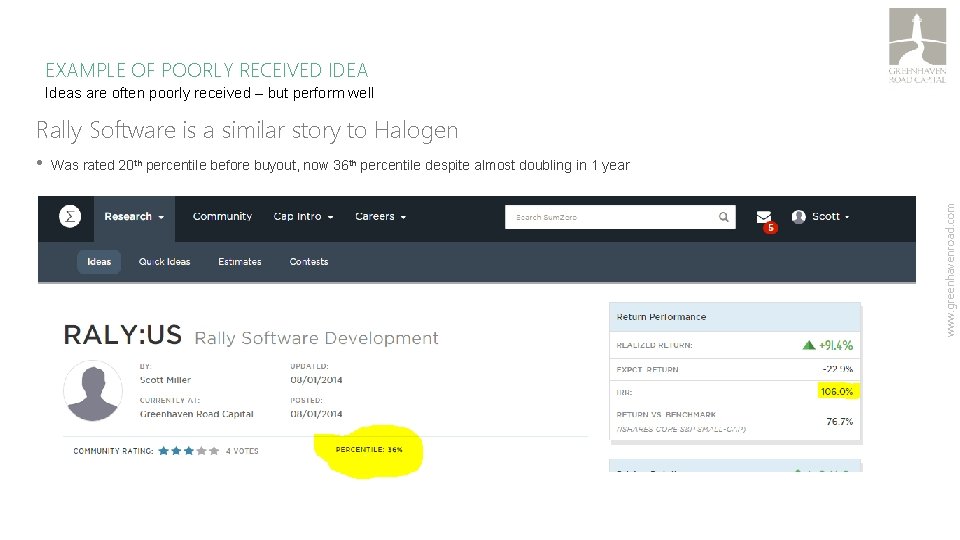960x540 pixels.
Task: Switch to the Estimates tab
Action: 239,261
